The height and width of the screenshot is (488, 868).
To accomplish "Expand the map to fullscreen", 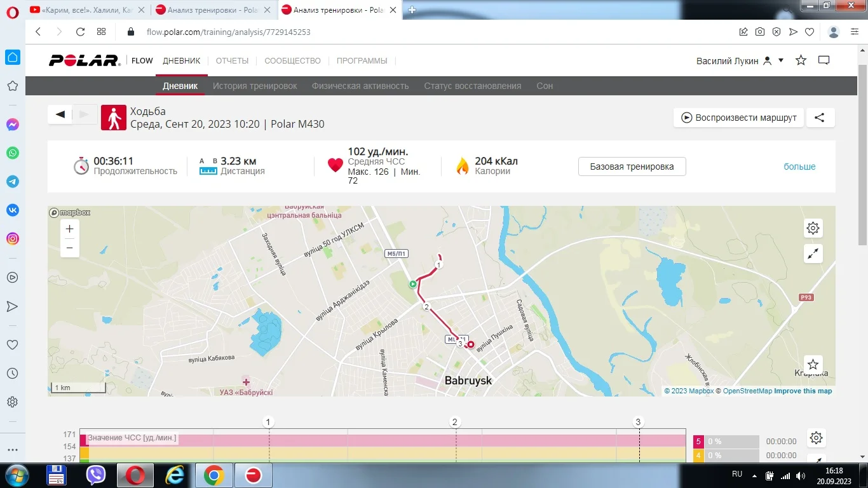I will click(x=813, y=254).
